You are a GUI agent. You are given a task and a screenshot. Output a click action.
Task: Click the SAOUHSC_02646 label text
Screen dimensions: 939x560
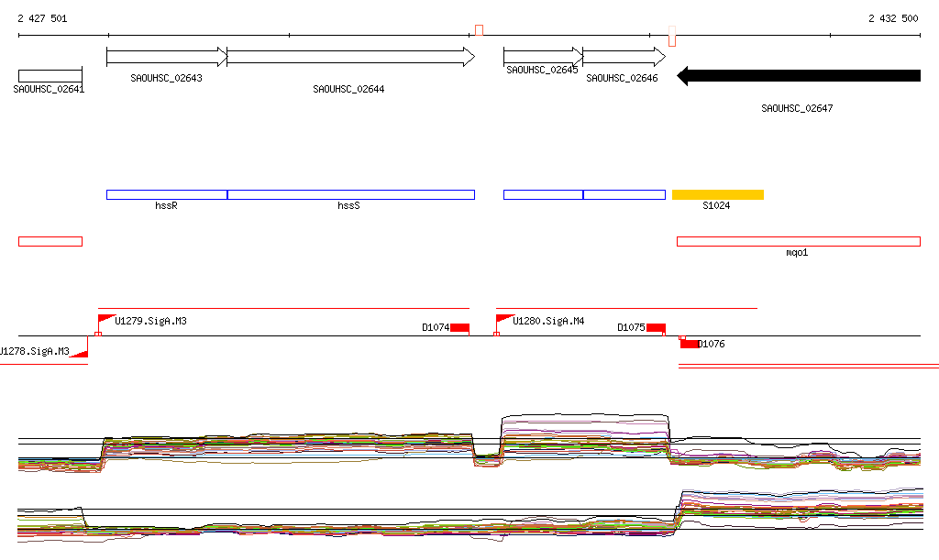tap(623, 79)
